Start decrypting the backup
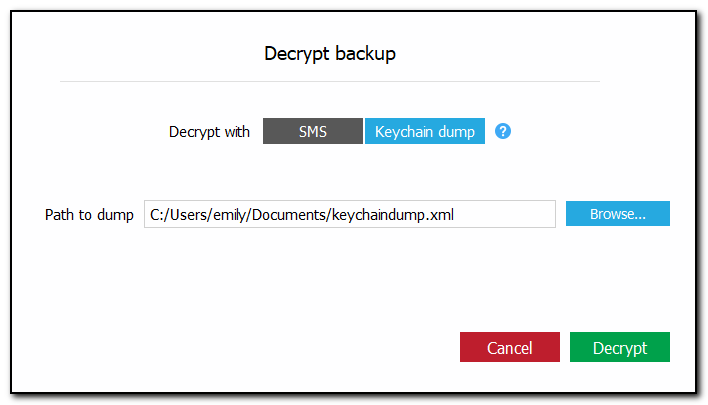708x405 pixels. point(619,348)
